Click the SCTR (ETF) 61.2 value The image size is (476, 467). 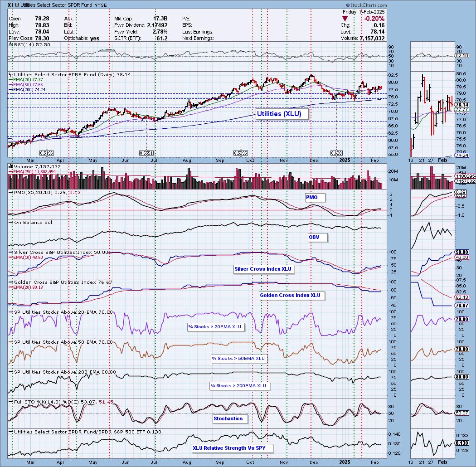162,38
